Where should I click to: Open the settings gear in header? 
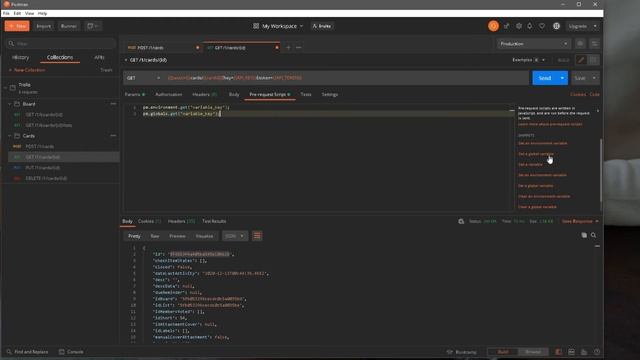pyautogui.click(x=519, y=26)
